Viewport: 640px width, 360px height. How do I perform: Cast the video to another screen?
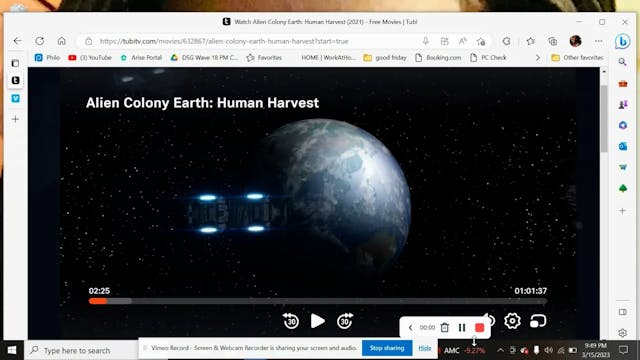pyautogui.click(x=538, y=321)
